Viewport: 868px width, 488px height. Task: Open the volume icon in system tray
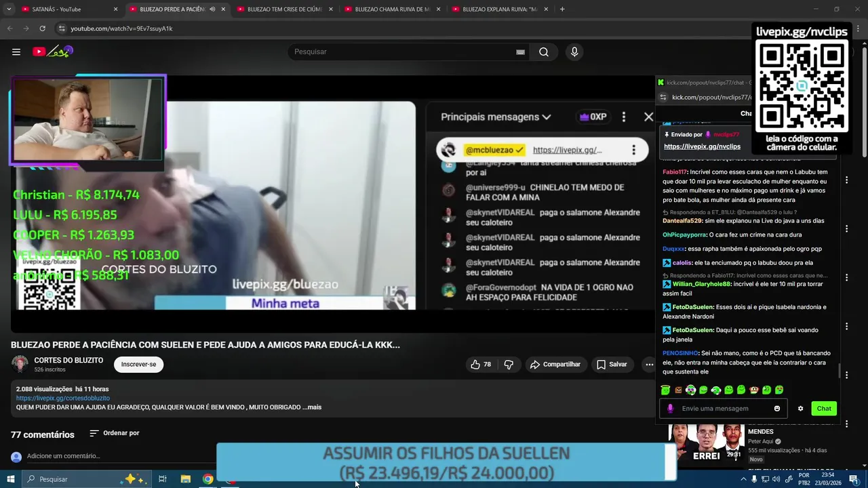click(x=776, y=479)
